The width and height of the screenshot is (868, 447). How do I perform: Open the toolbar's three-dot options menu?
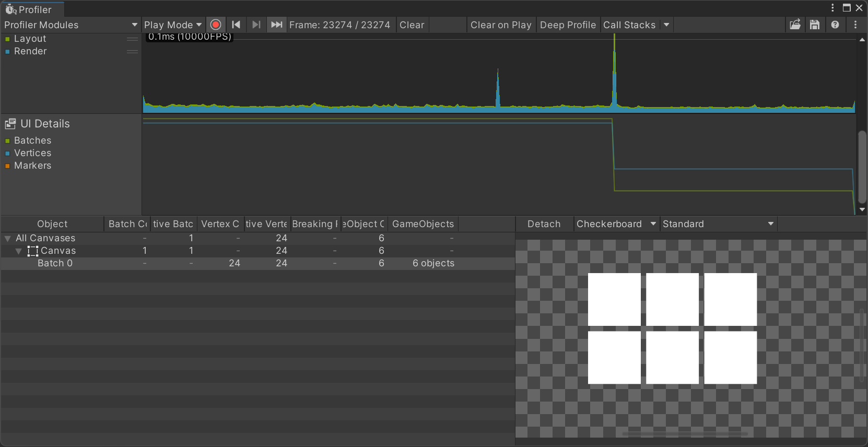coord(855,25)
